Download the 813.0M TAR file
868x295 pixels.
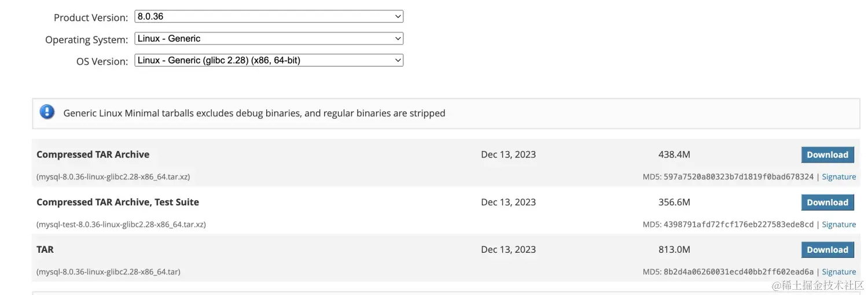(827, 250)
